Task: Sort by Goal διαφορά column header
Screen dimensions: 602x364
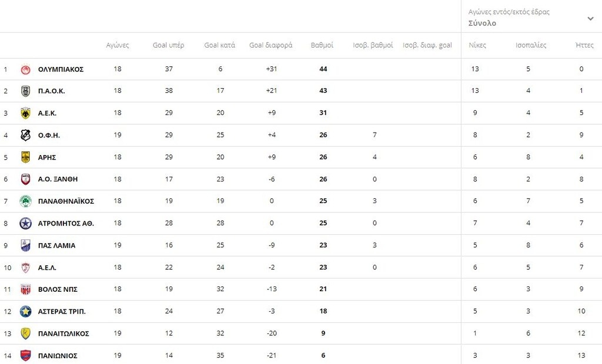Action: pos(271,45)
